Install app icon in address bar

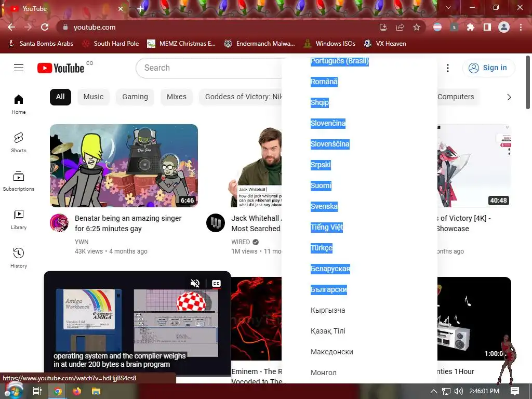[383, 27]
